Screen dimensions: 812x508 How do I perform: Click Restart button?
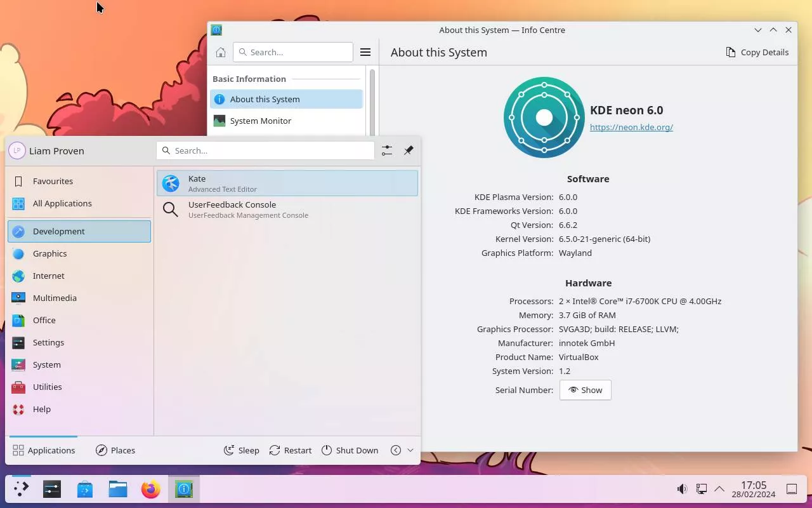click(x=291, y=450)
